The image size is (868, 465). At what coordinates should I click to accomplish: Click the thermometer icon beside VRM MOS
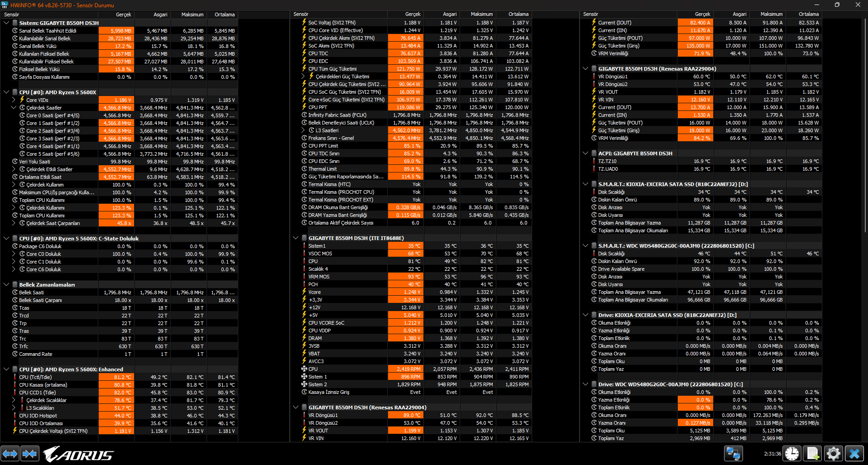[x=304, y=277]
